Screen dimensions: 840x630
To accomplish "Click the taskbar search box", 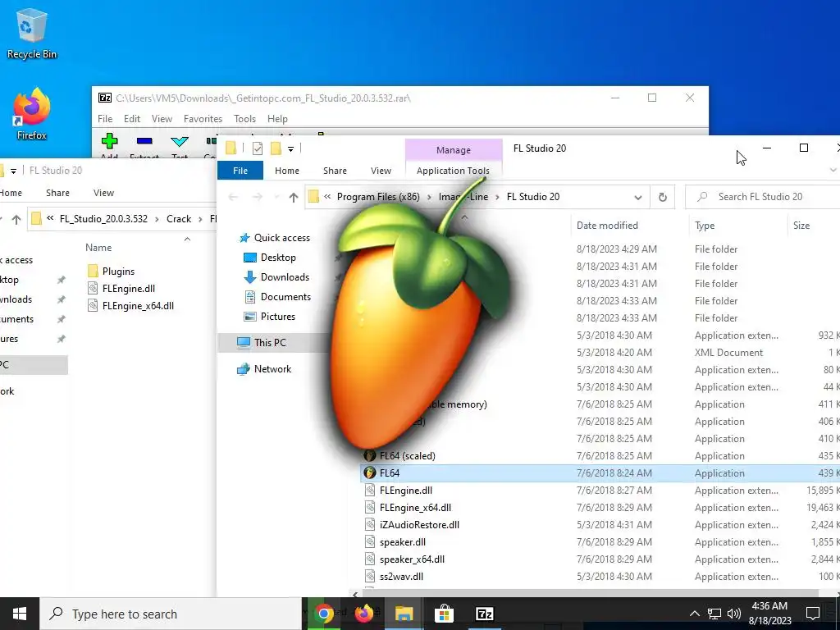I will coord(171,614).
